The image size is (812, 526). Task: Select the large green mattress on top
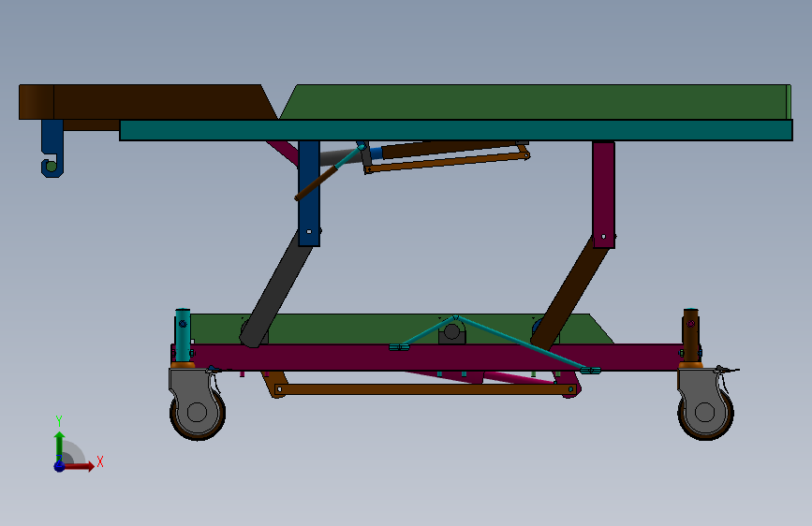(534, 102)
